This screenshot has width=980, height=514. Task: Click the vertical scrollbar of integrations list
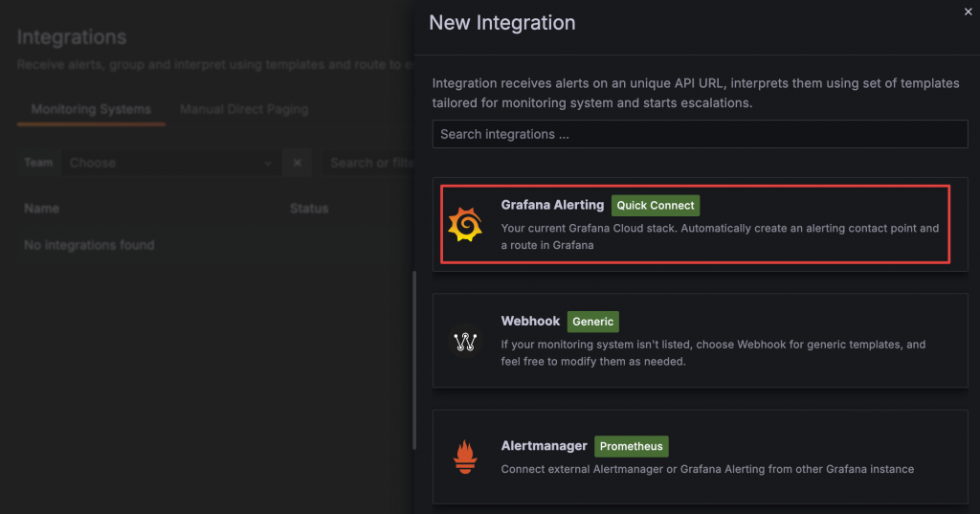[413, 360]
